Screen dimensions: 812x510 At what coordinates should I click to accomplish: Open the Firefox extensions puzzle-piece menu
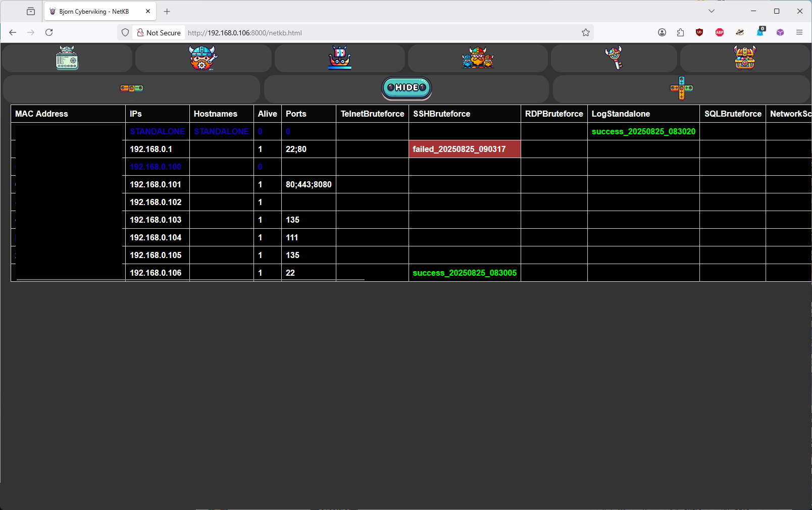click(x=680, y=32)
